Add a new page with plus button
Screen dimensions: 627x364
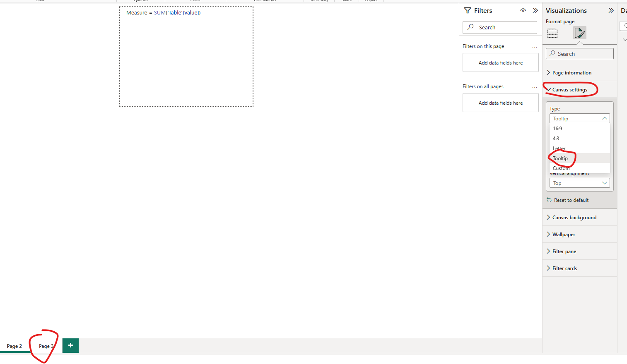click(70, 345)
